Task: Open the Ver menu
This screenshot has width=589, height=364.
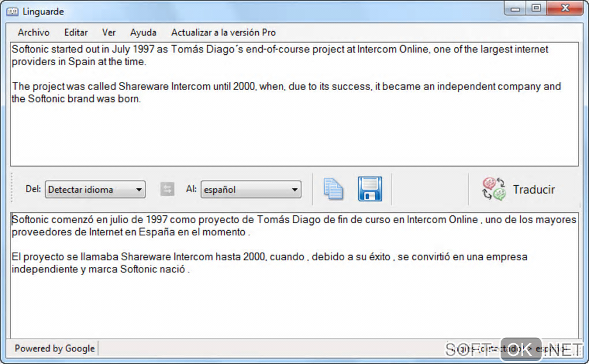Action: click(109, 33)
